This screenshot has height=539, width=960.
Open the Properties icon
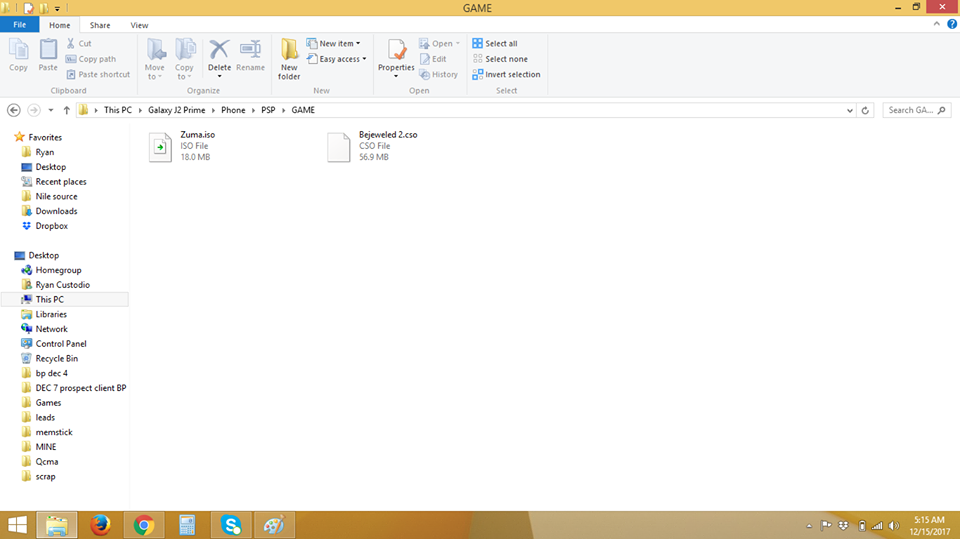(x=396, y=50)
